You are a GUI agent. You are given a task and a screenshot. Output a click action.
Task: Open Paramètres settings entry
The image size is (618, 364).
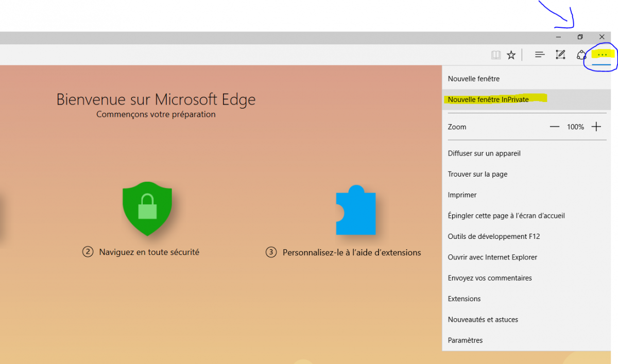click(x=465, y=340)
